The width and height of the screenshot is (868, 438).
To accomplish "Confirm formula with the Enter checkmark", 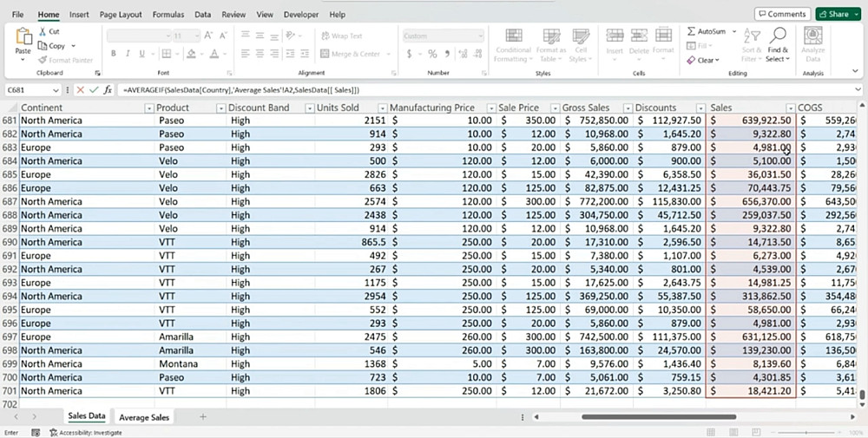I will click(94, 90).
